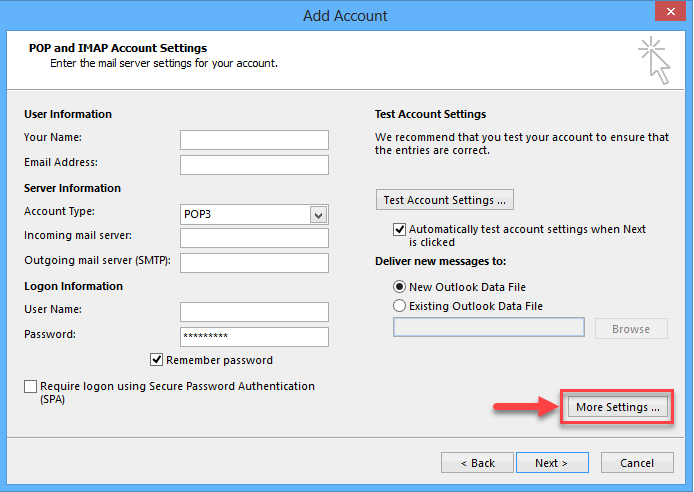Viewport: 694px width, 492px height.
Task: Toggle Automatically test account settings checkbox
Action: pyautogui.click(x=399, y=229)
